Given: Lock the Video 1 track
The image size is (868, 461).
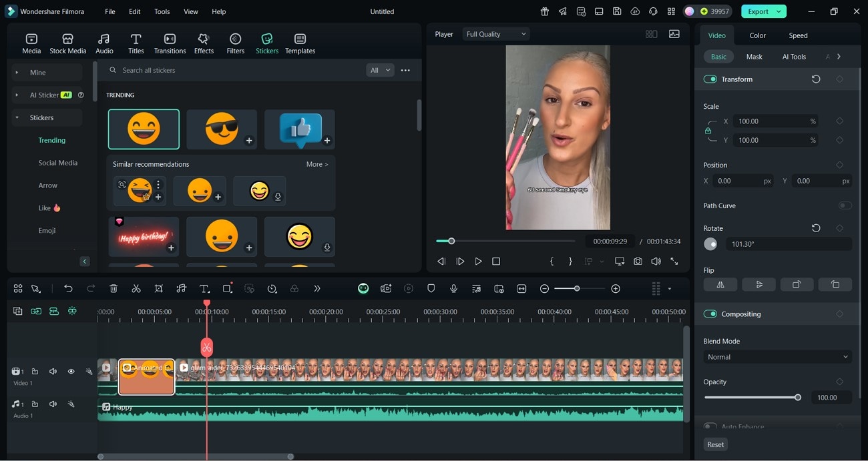Looking at the screenshot, I should (x=35, y=372).
